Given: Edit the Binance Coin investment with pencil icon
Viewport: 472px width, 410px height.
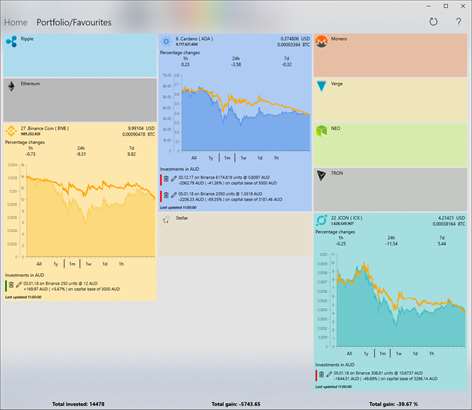Looking at the screenshot, I should [x=19, y=285].
